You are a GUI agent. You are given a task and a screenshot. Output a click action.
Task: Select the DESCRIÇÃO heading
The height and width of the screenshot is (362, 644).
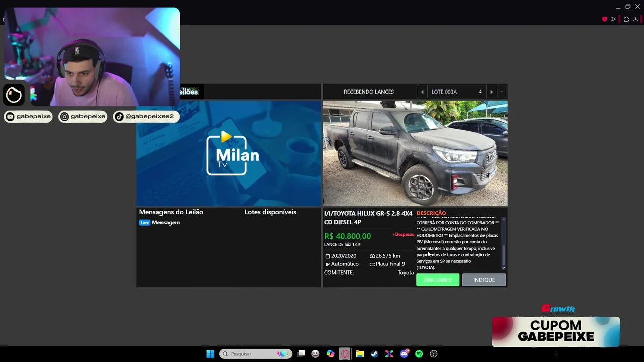431,213
